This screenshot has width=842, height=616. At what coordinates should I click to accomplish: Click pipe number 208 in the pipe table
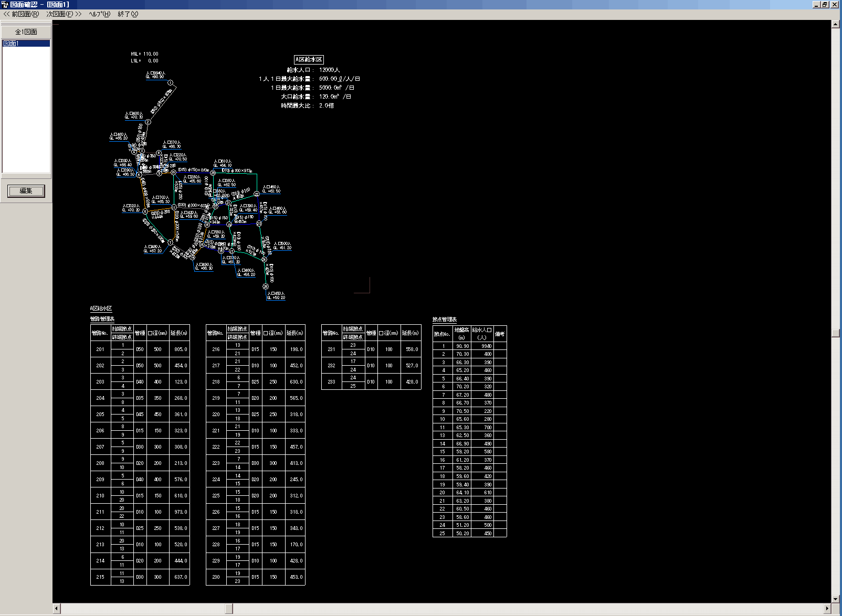100,463
